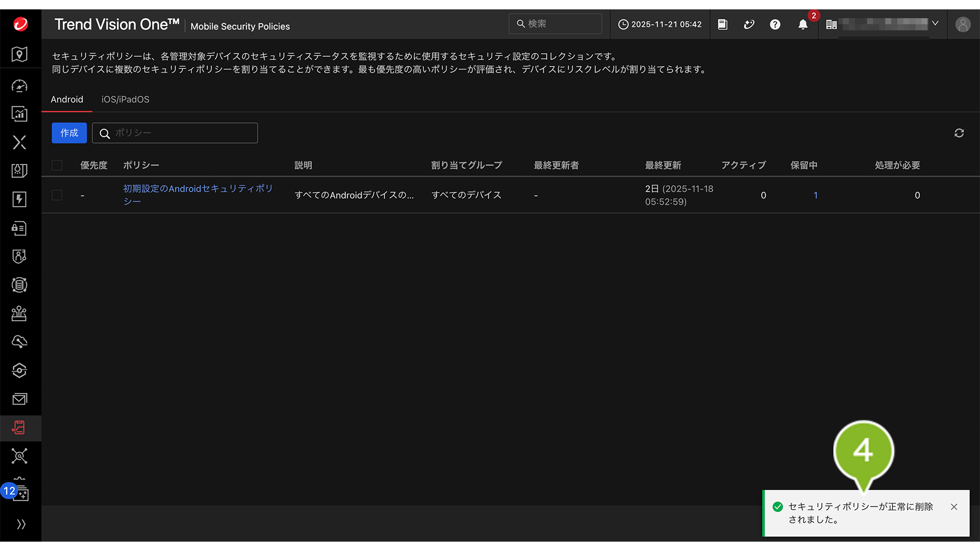
Task: Open the XDR crossed-lines sidebar icon
Action: [x=19, y=143]
